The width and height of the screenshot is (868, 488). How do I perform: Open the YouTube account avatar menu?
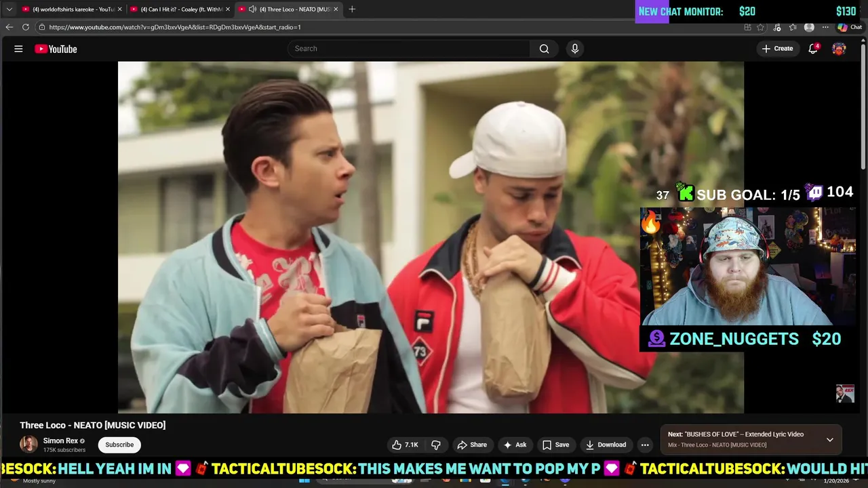click(839, 49)
